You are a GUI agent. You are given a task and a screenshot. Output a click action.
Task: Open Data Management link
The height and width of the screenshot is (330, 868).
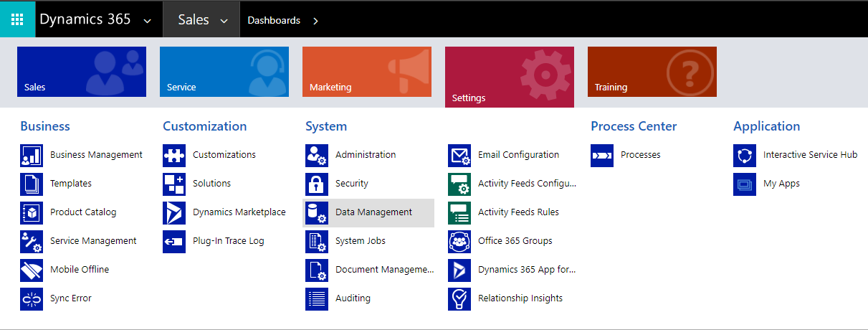coord(373,212)
